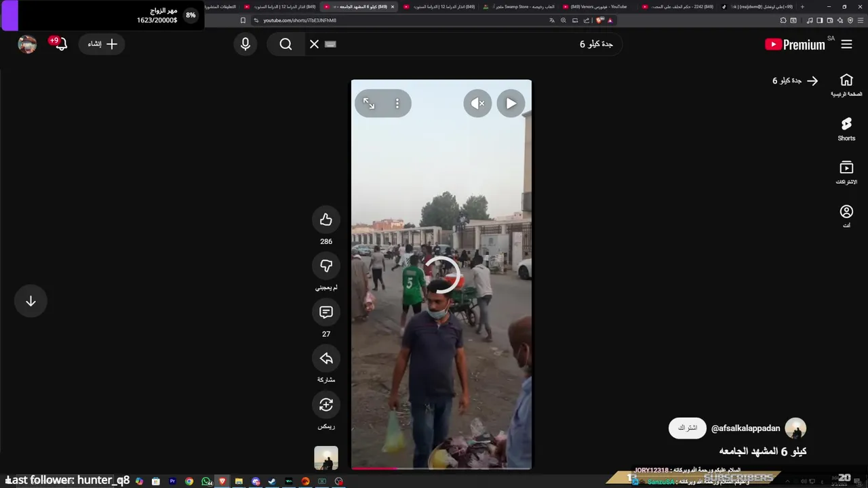Click the title كيلو 6 المشهد الجامعه
868x488 pixels.
763,451
